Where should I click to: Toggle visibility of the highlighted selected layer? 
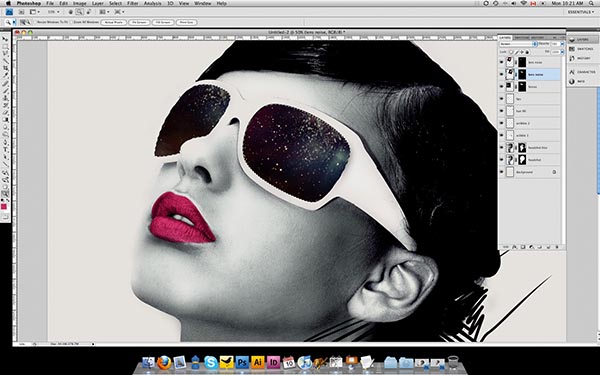click(x=502, y=74)
